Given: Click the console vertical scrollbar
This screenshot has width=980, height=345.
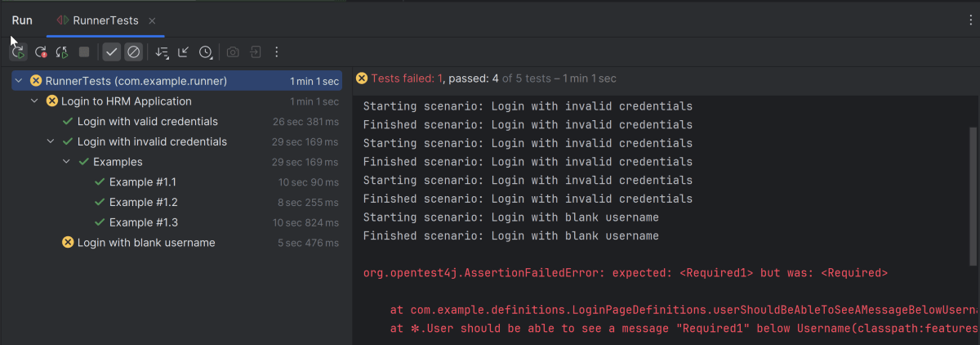Looking at the screenshot, I should (972, 196).
